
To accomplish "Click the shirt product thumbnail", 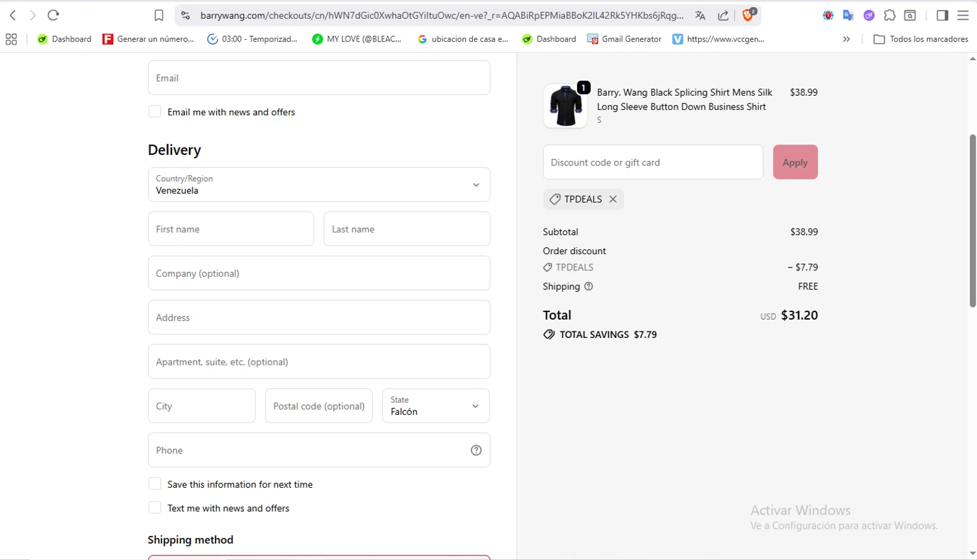I will [x=565, y=105].
